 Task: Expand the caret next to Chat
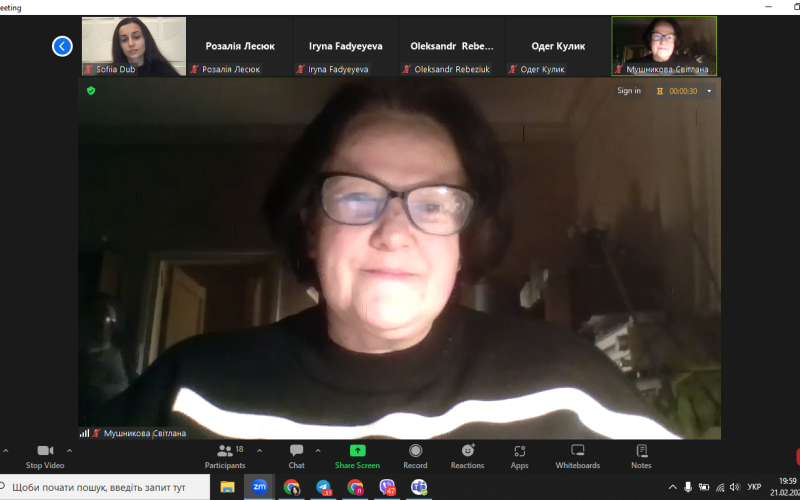pyautogui.click(x=318, y=451)
